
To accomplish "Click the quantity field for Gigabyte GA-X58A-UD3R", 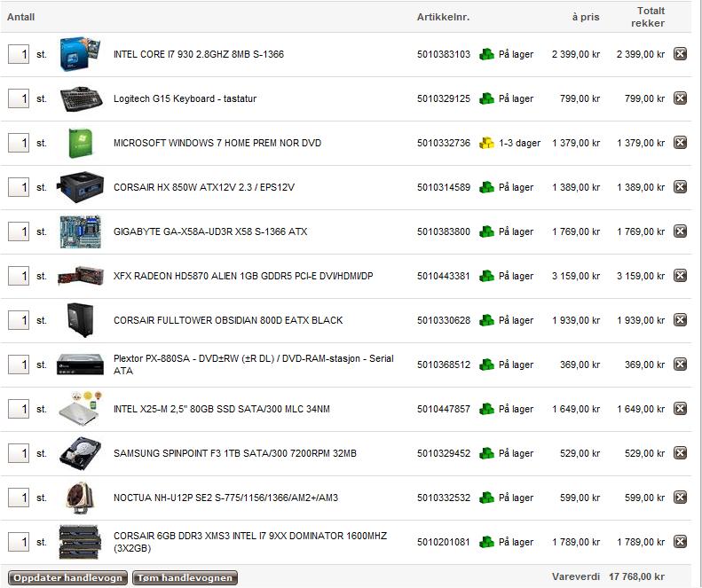I will point(19,231).
